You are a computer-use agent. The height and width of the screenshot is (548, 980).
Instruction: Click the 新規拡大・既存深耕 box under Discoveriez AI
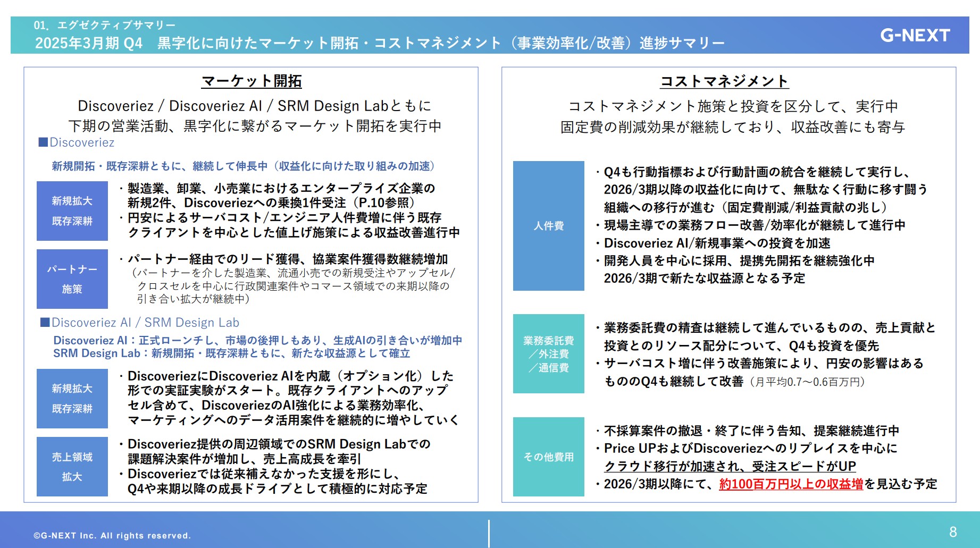click(72, 399)
